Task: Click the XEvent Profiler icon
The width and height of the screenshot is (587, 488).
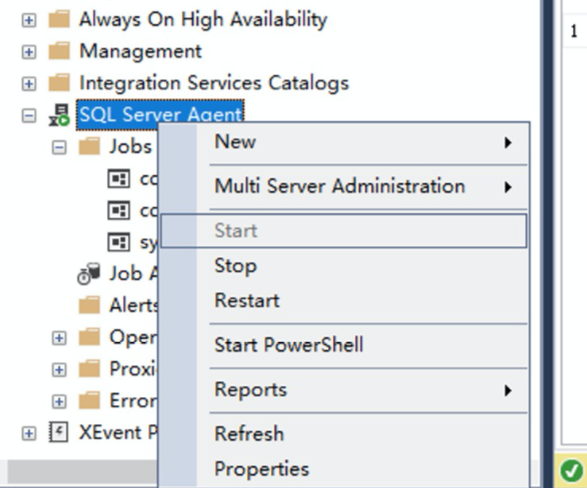Action: (x=59, y=432)
